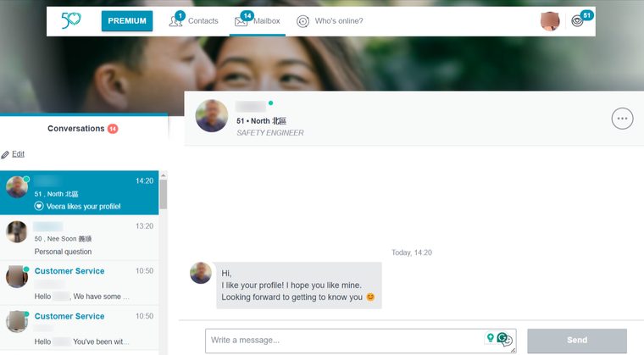Open the Who's online? tab label
The image size is (644, 355).
point(339,21)
